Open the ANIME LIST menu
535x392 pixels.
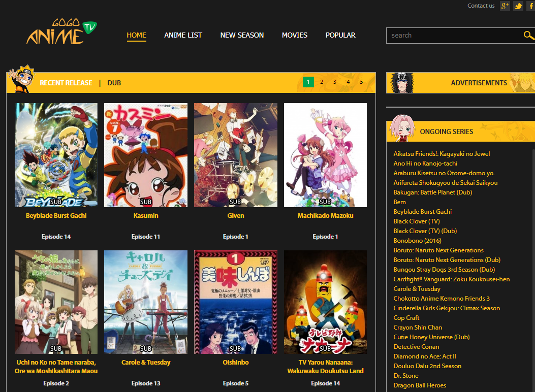tap(183, 35)
